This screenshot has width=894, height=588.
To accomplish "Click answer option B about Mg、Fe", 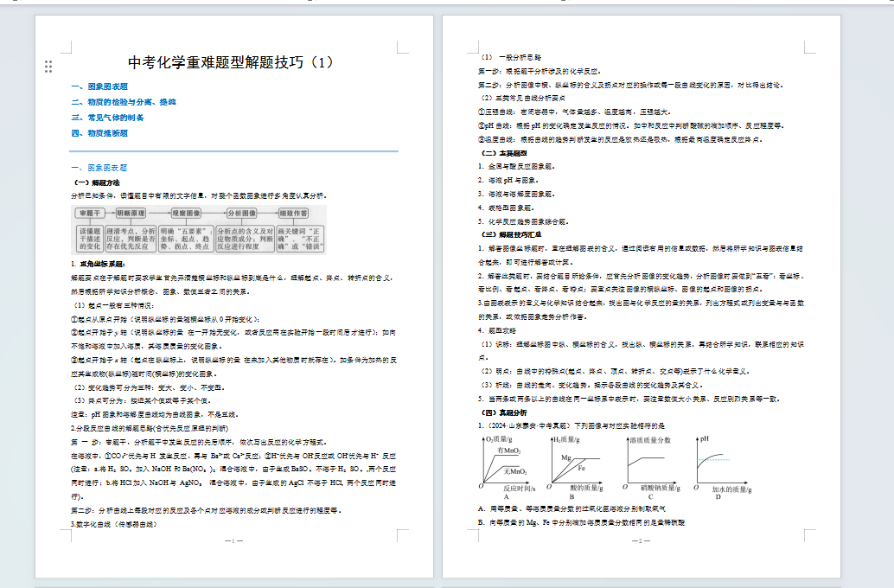I will (x=582, y=522).
